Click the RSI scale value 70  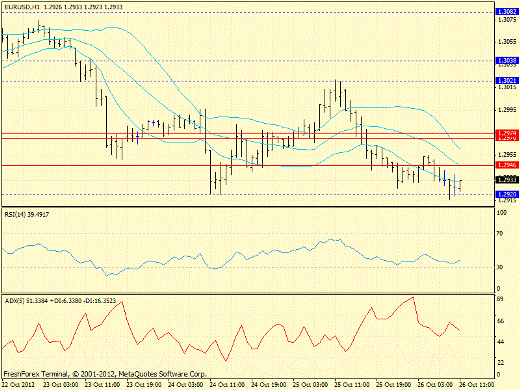point(500,234)
